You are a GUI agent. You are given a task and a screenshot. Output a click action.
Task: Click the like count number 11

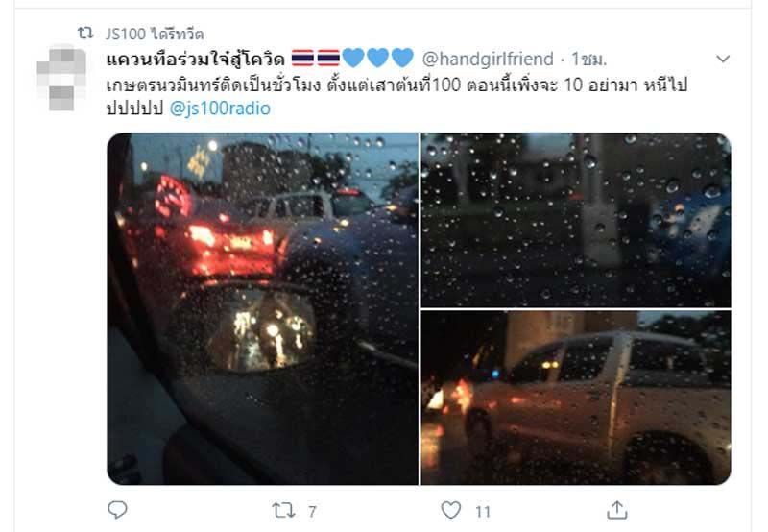click(483, 512)
